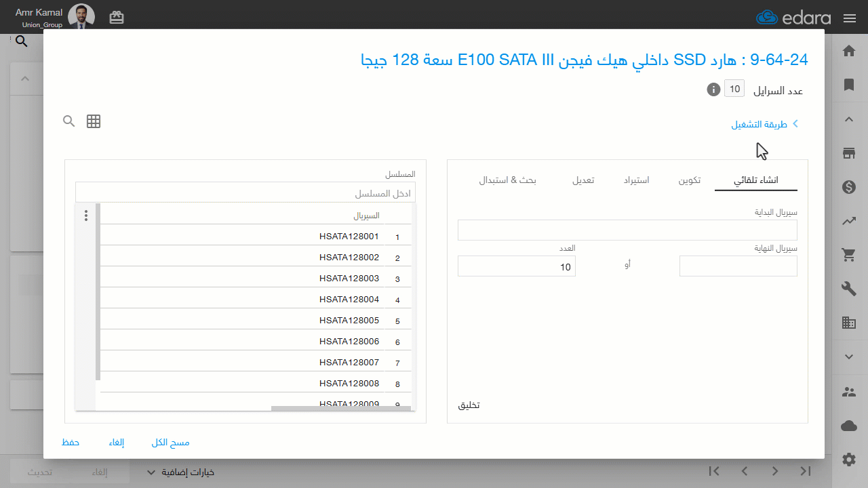Open the cloud sidebar icon
The height and width of the screenshot is (488, 868).
[x=848, y=426]
